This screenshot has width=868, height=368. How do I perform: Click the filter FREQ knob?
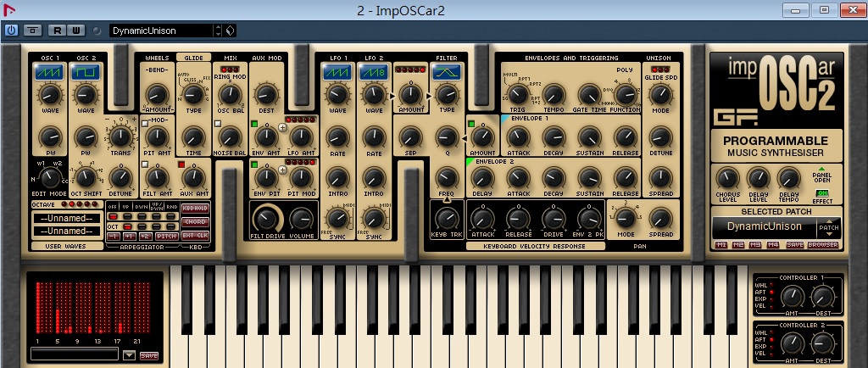(x=446, y=177)
